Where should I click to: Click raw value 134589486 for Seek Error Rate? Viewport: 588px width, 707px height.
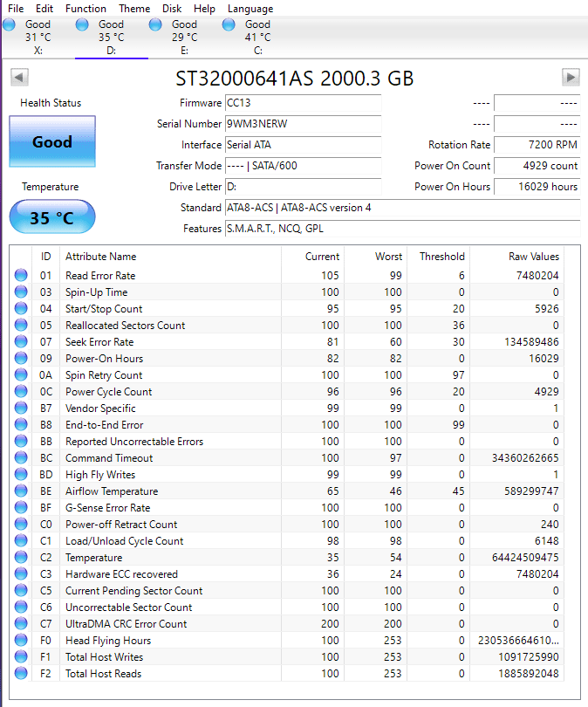(x=531, y=342)
